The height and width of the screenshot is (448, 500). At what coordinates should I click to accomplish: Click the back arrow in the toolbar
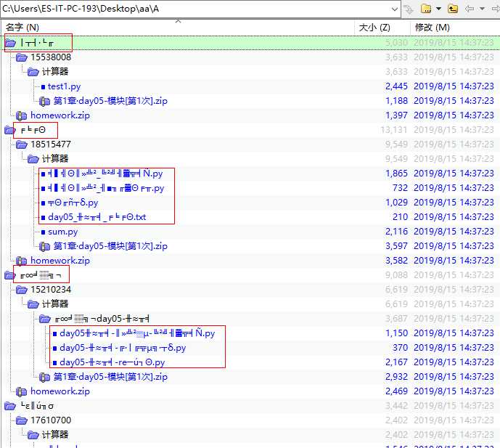[x=470, y=9]
